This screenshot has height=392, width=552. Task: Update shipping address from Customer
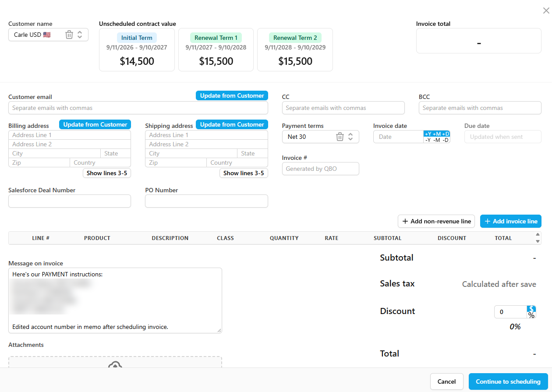coord(232,124)
